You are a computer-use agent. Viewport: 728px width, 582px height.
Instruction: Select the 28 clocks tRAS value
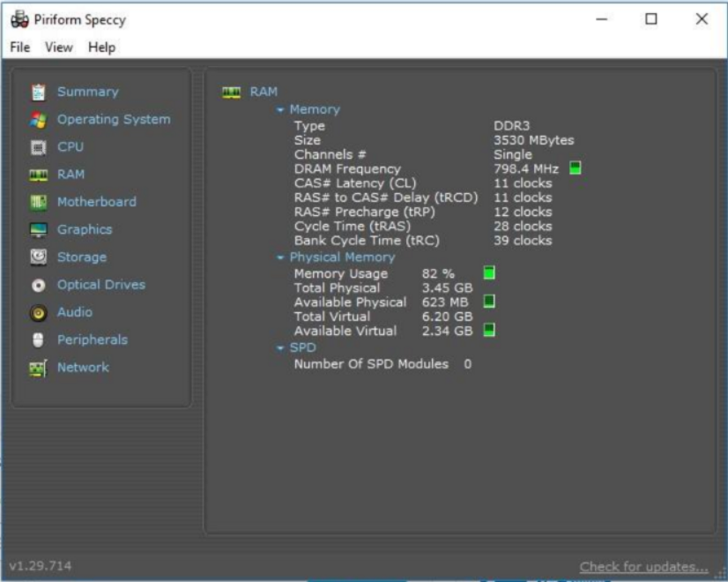(523, 227)
